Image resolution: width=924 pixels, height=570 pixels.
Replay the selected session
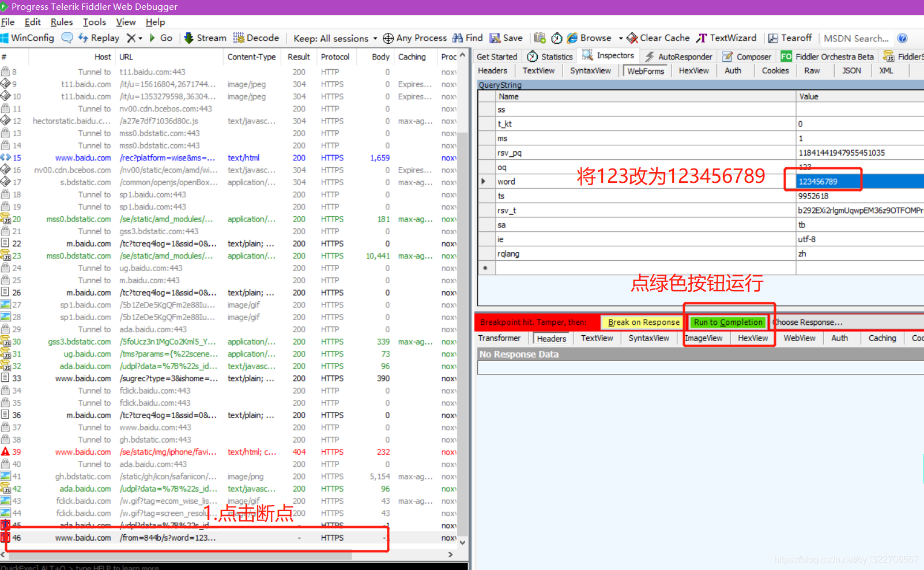[x=99, y=38]
